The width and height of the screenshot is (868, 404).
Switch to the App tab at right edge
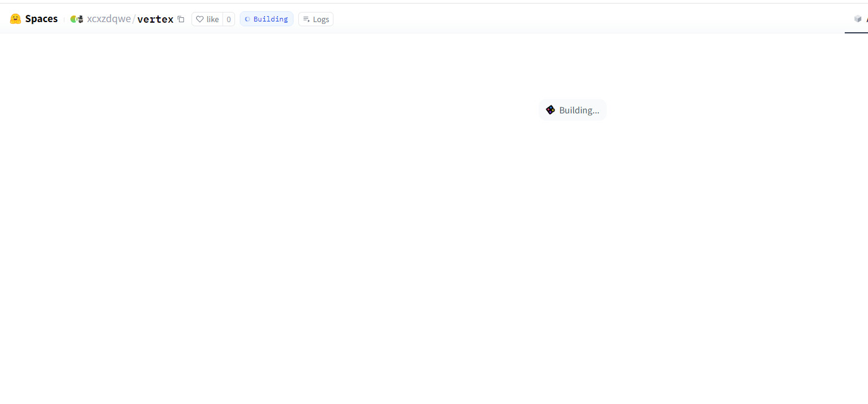click(x=865, y=19)
